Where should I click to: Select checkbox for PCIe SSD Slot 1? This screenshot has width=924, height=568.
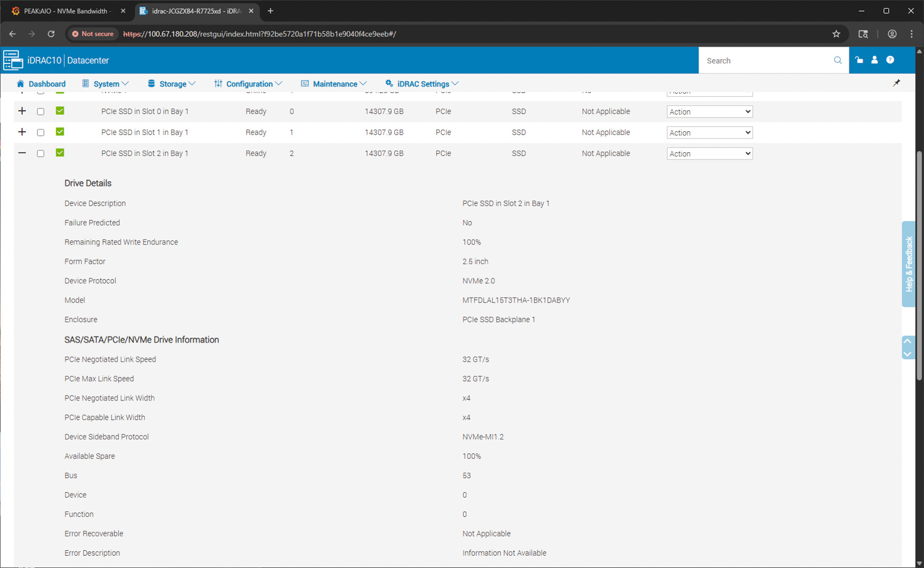pyautogui.click(x=41, y=132)
